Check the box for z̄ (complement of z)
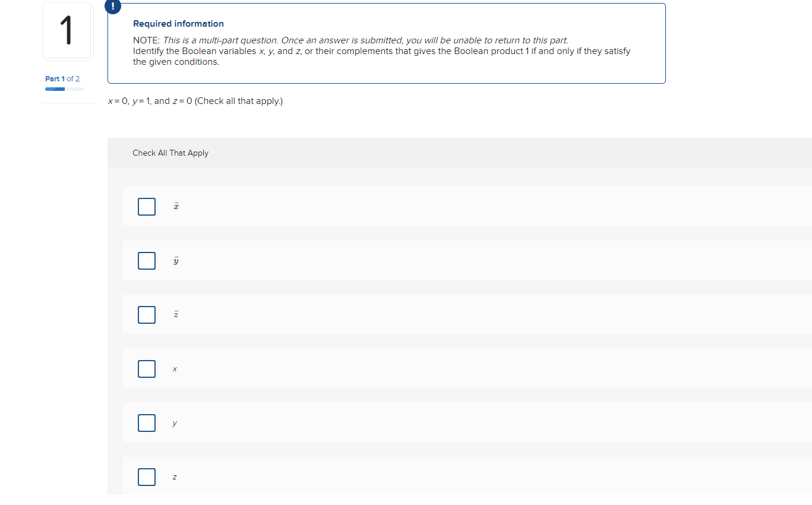 tap(146, 314)
